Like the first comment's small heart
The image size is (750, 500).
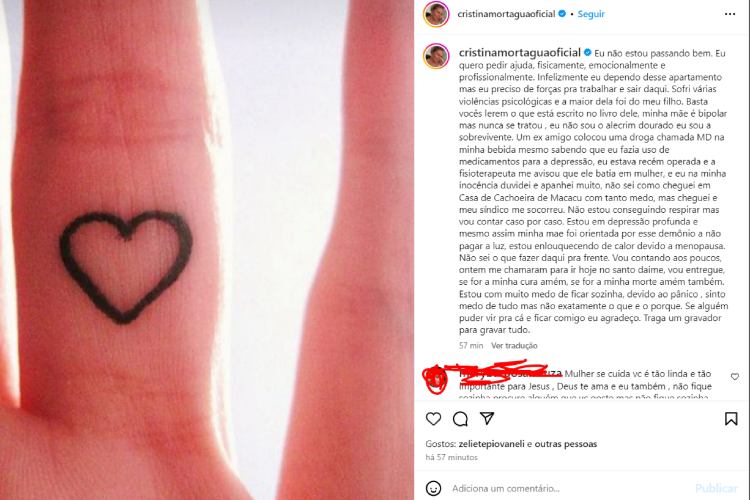click(735, 377)
